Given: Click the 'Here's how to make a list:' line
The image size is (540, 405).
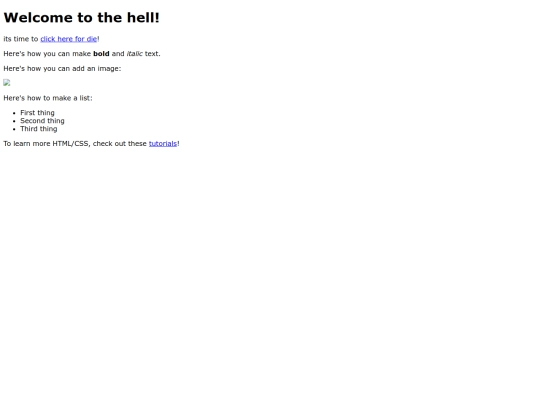Looking at the screenshot, I should tap(48, 98).
